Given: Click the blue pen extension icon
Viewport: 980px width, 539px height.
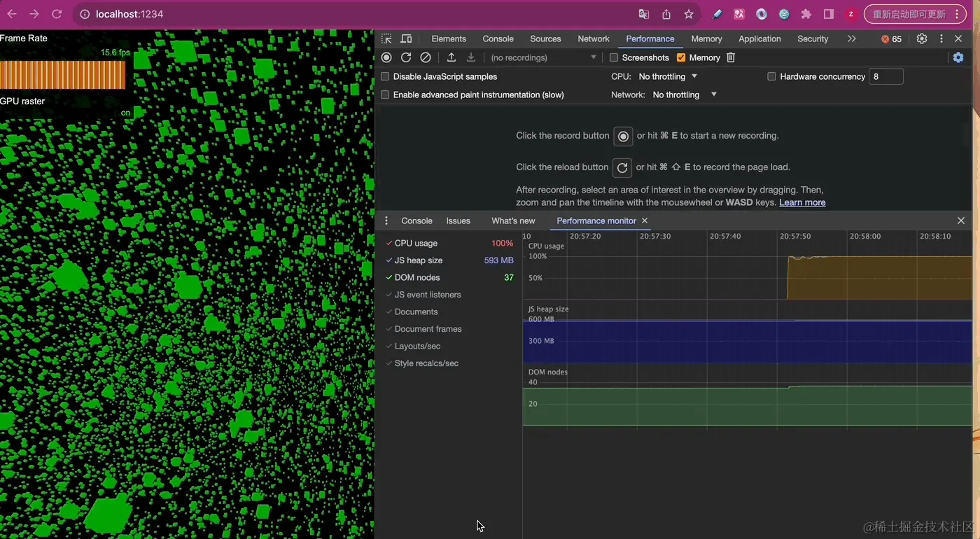Looking at the screenshot, I should [x=717, y=14].
